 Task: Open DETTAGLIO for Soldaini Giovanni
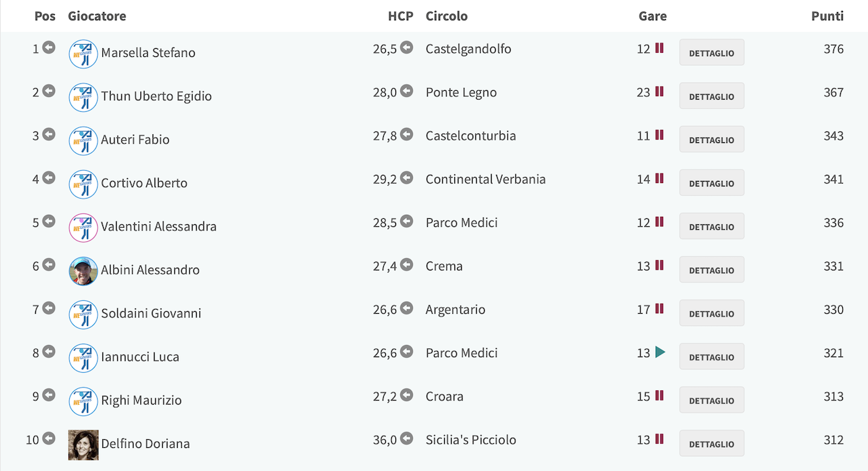pos(711,313)
